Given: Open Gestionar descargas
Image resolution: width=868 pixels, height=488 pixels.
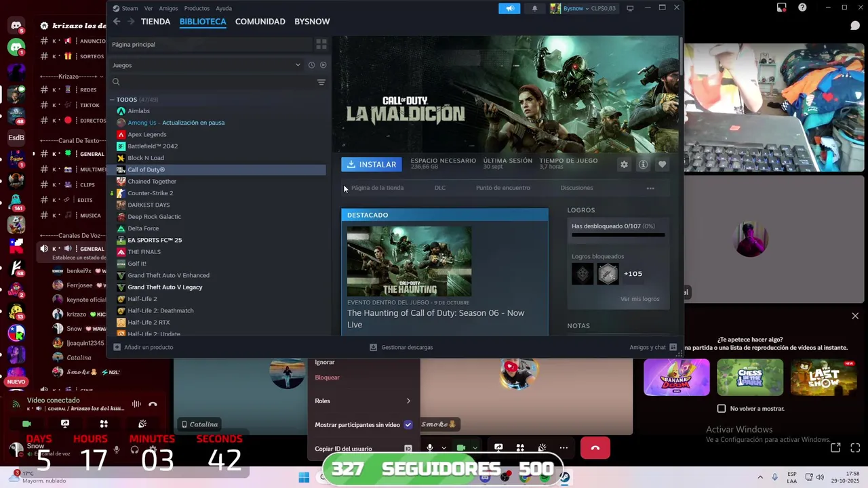Looking at the screenshot, I should tap(401, 347).
